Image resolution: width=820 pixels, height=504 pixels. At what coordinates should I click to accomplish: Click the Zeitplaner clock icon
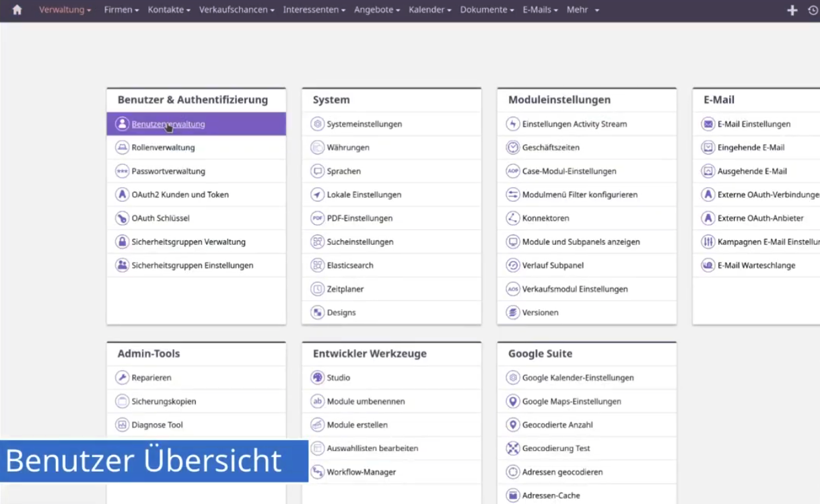coord(317,289)
